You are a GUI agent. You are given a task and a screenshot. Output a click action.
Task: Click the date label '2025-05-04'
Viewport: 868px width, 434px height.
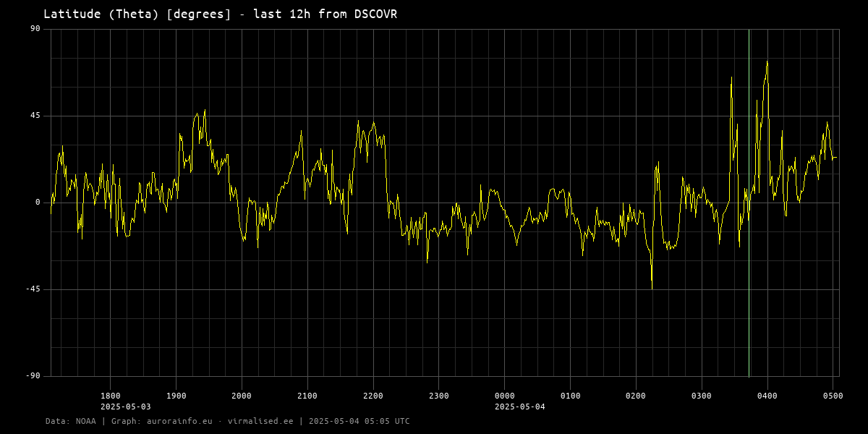(x=519, y=407)
